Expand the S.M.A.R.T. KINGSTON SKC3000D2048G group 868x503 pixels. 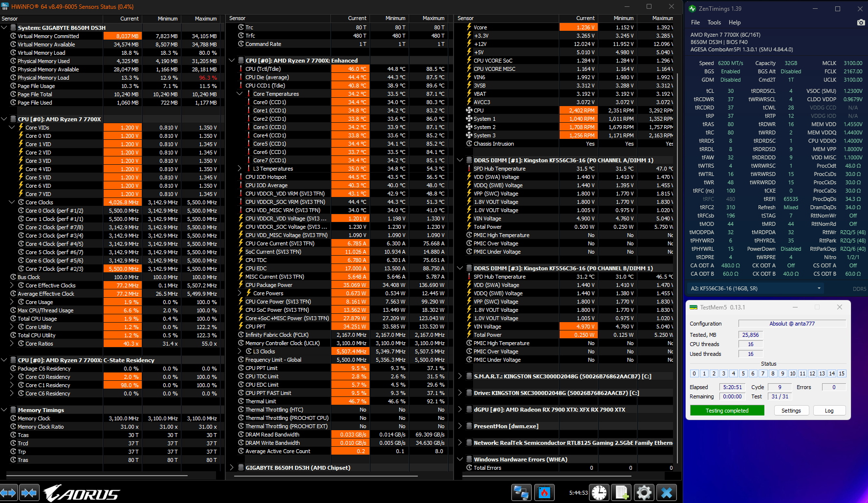click(460, 376)
